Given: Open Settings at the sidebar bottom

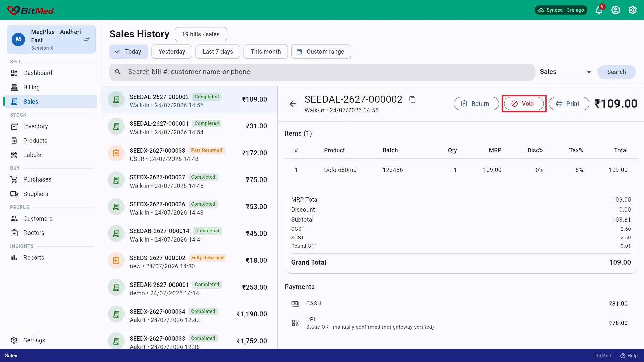Looking at the screenshot, I should click(x=50, y=340).
